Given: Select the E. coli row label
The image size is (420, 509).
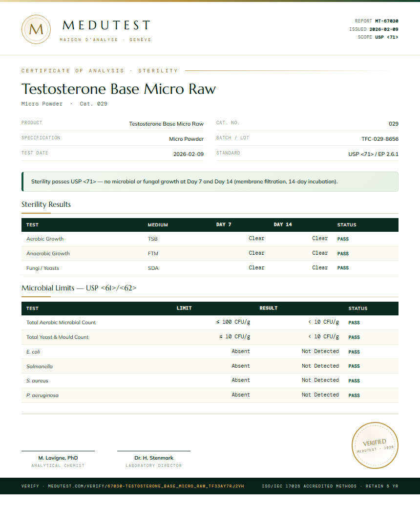Looking at the screenshot, I should 33,352.
